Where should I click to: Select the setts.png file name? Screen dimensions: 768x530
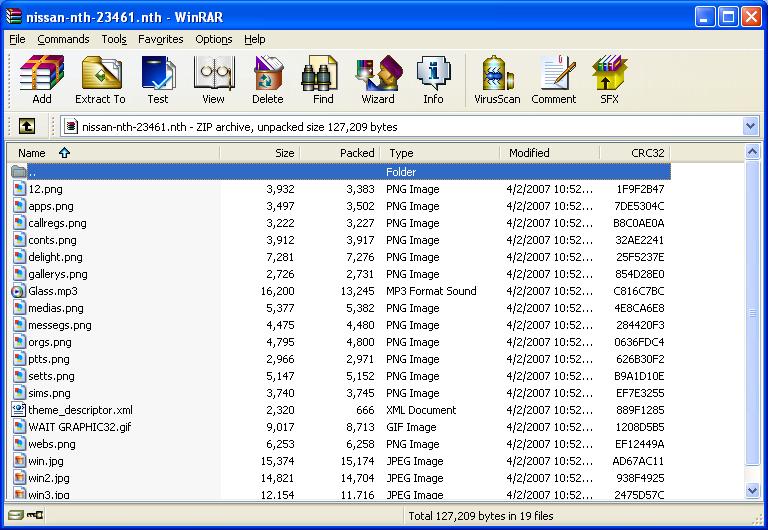(51, 376)
